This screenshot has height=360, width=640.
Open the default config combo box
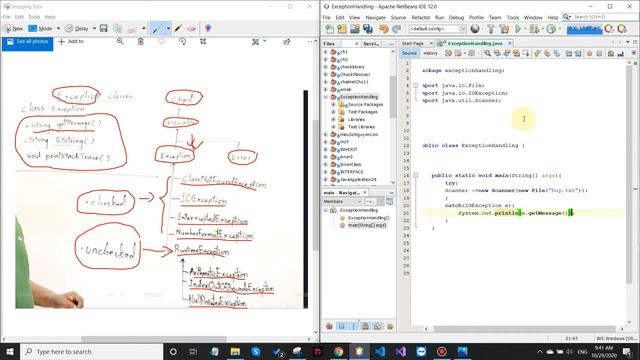point(438,29)
